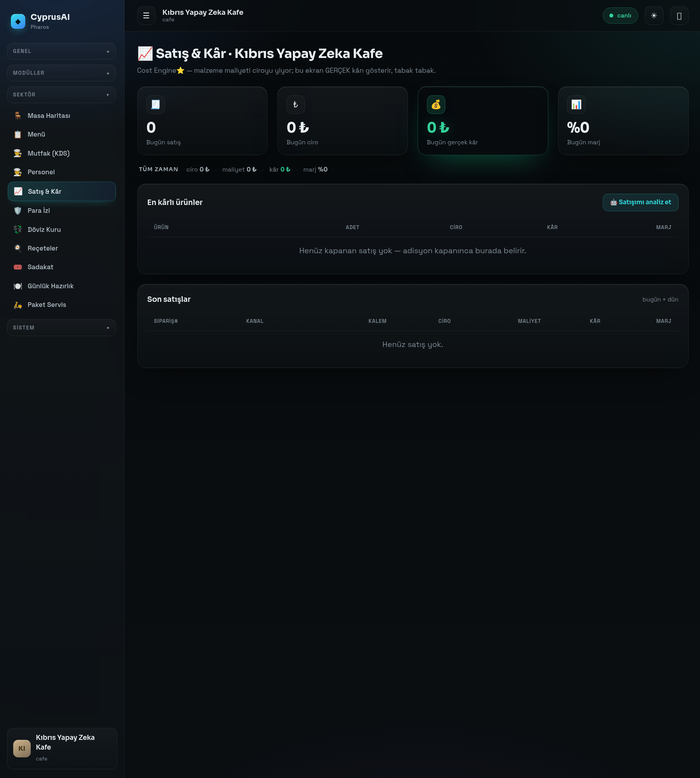Click the receipt icon on Bugün satış card

(x=156, y=105)
